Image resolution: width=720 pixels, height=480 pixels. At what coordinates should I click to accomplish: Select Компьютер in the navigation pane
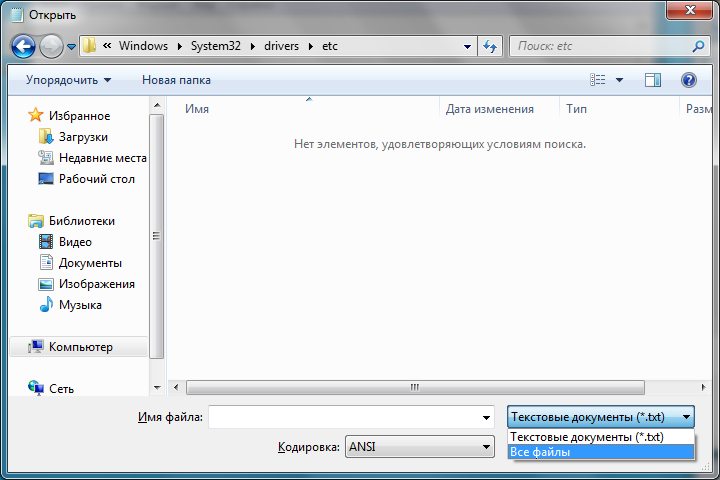click(x=80, y=347)
